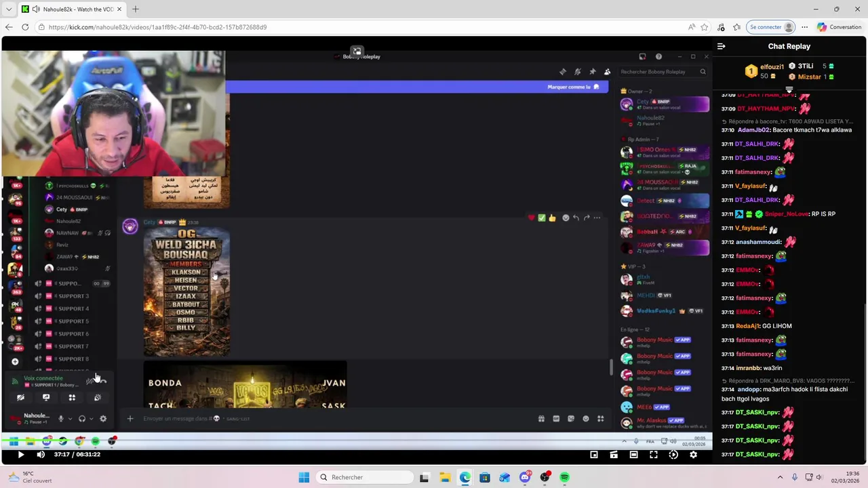Open pinned messages in streamed Discord

pos(593,72)
